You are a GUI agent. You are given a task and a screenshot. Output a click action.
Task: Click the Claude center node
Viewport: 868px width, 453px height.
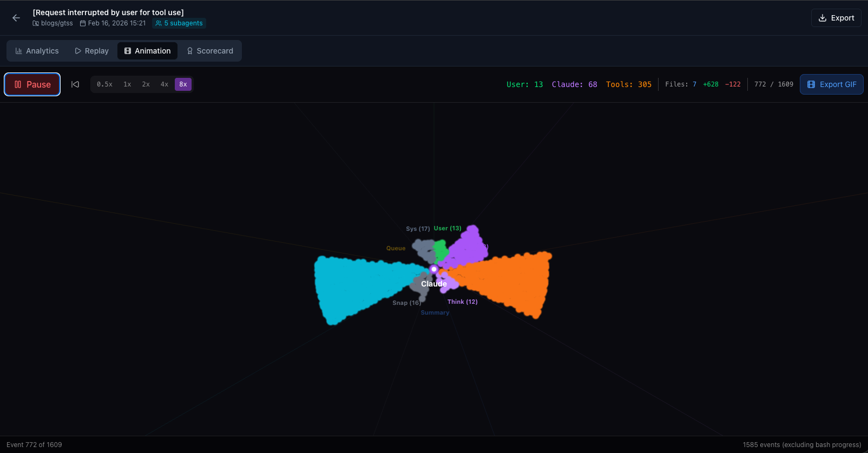434,269
